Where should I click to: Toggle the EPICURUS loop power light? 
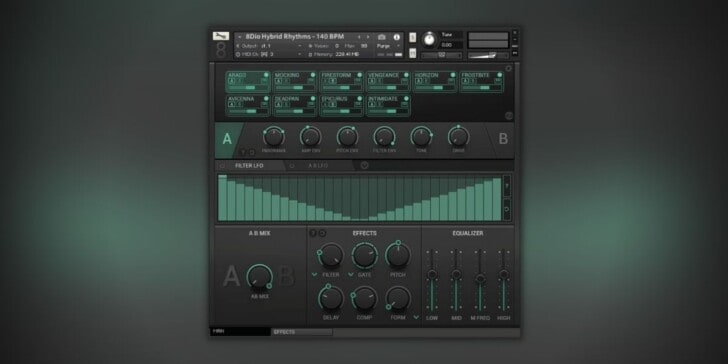(359, 98)
